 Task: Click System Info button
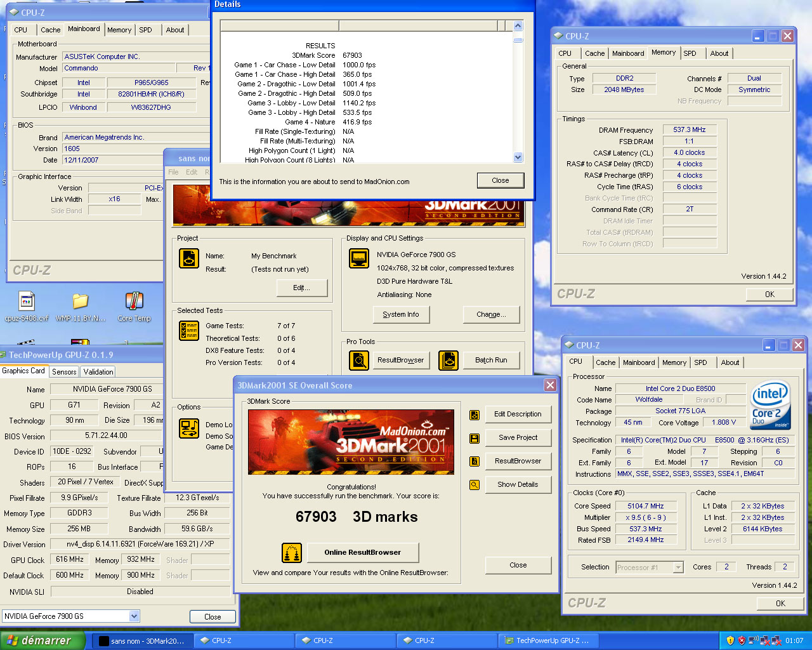(x=401, y=314)
